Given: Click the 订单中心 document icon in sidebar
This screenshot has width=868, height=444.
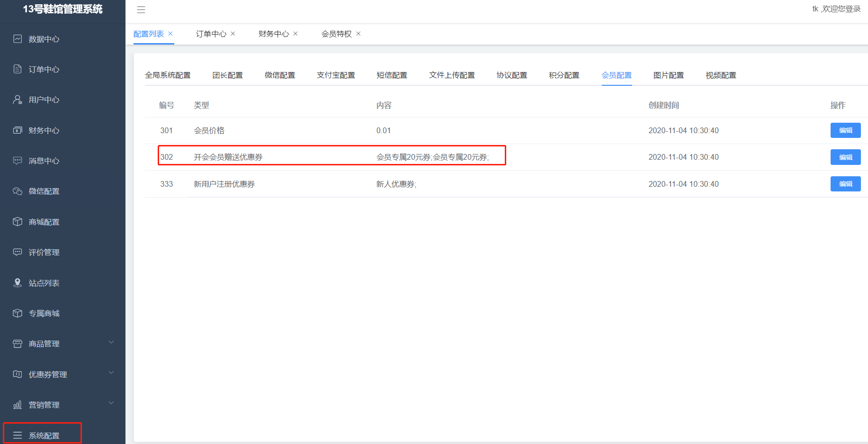Looking at the screenshot, I should 18,69.
